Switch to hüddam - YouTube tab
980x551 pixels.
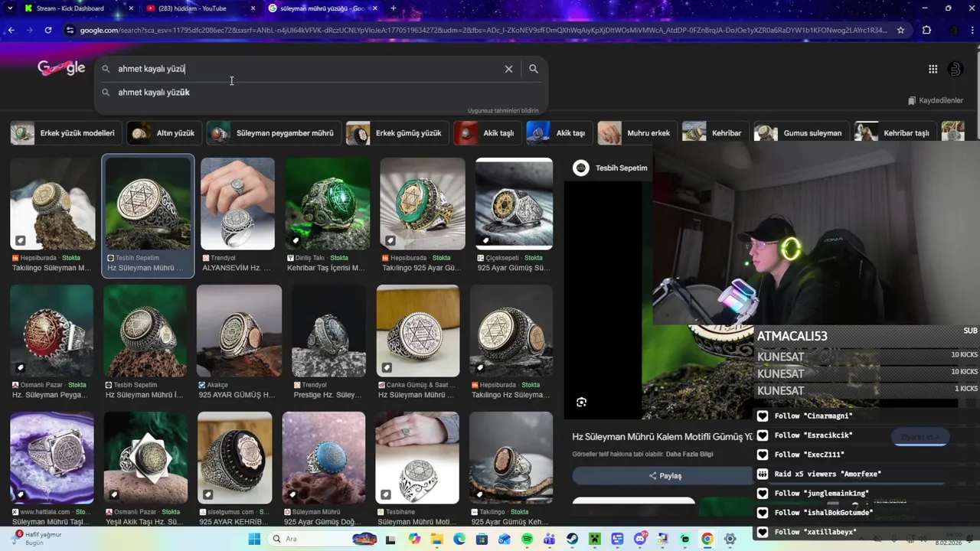tap(201, 8)
